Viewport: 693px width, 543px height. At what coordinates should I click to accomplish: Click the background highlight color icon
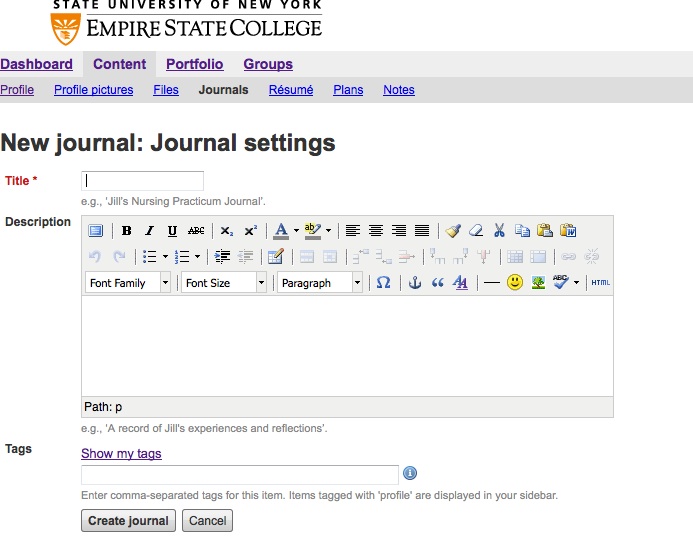(313, 231)
